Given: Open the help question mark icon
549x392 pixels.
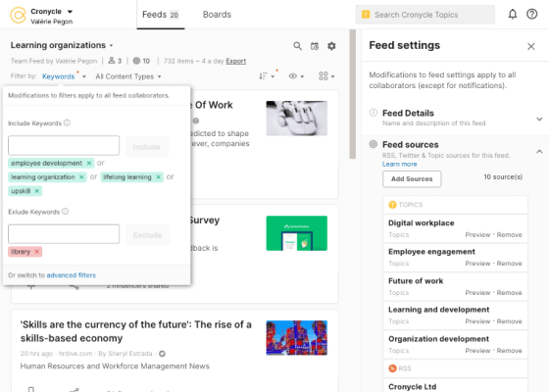Looking at the screenshot, I should [531, 14].
